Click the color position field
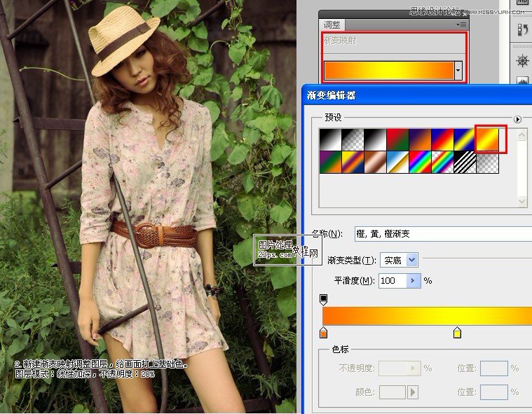Screen dimensions: 532x414 point(494,392)
